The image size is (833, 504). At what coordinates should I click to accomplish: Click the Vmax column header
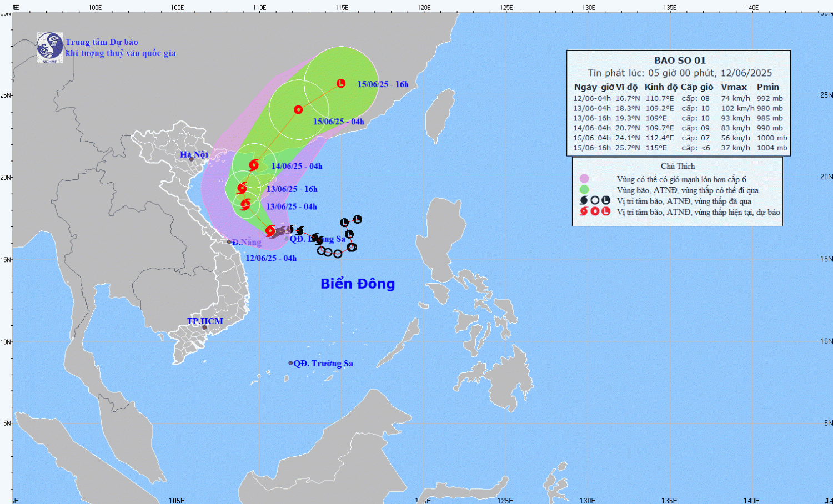pyautogui.click(x=734, y=87)
